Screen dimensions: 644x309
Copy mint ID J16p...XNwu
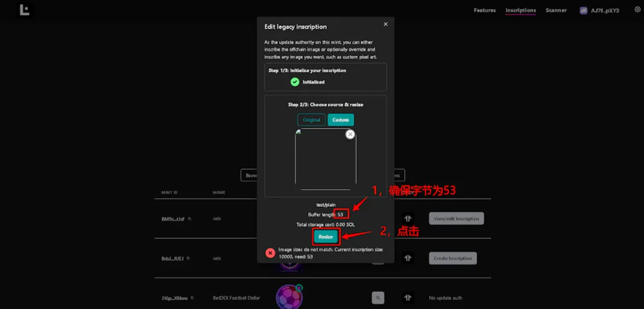point(192,298)
